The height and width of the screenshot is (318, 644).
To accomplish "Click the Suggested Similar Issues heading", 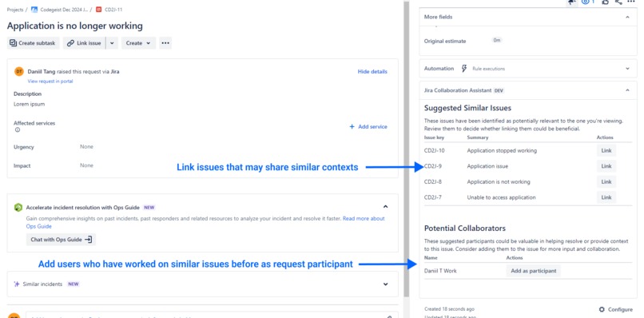I will pos(467,108).
